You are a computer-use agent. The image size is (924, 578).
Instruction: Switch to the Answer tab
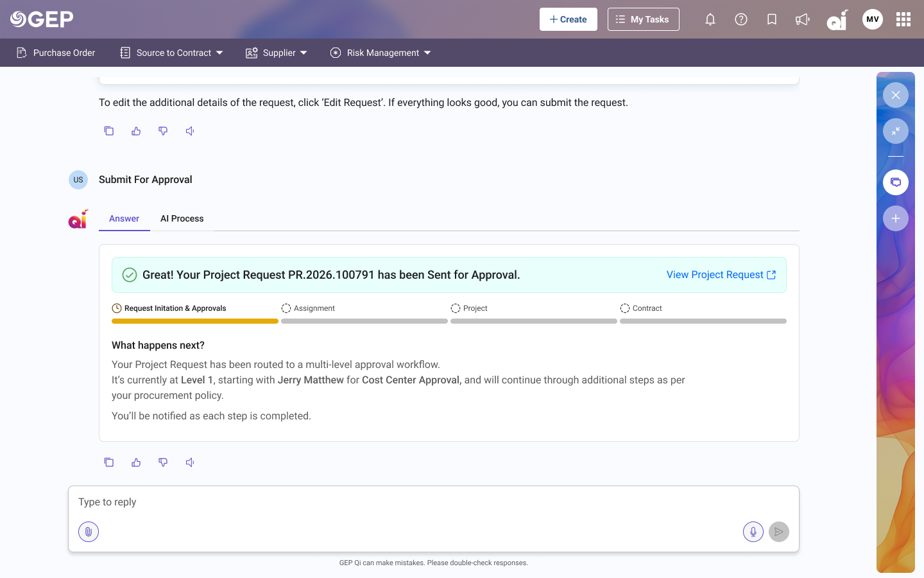click(x=124, y=218)
